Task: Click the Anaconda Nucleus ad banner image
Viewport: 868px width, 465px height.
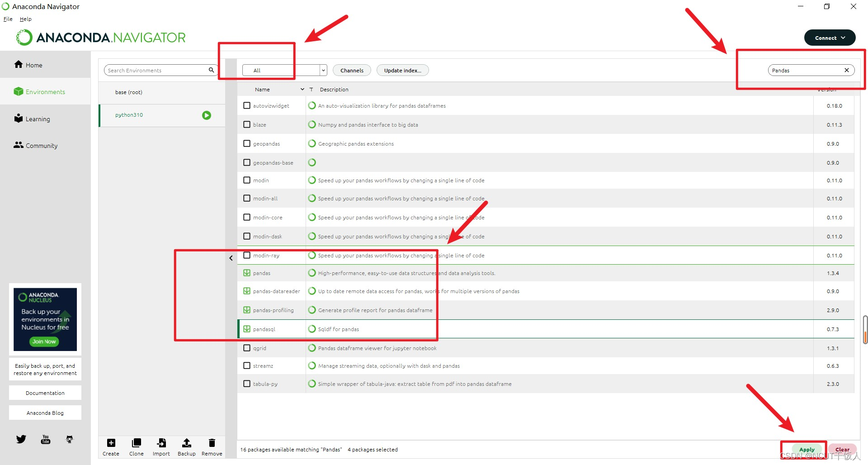Action: tap(45, 319)
